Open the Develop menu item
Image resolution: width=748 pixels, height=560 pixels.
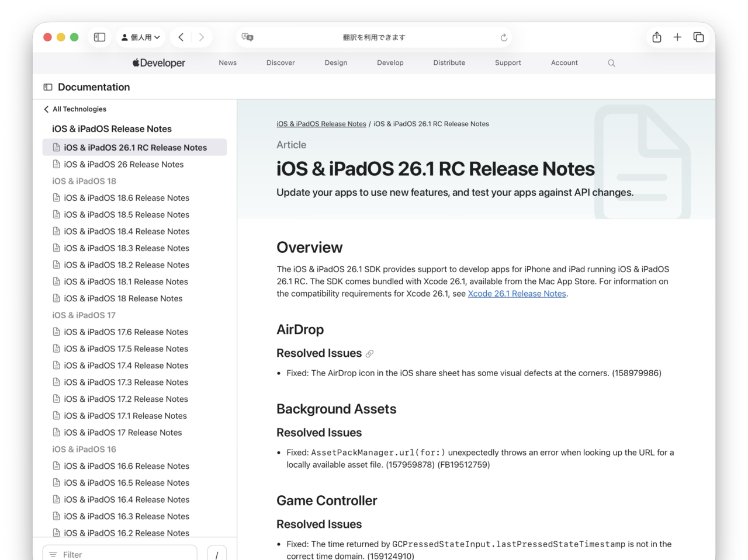point(390,62)
